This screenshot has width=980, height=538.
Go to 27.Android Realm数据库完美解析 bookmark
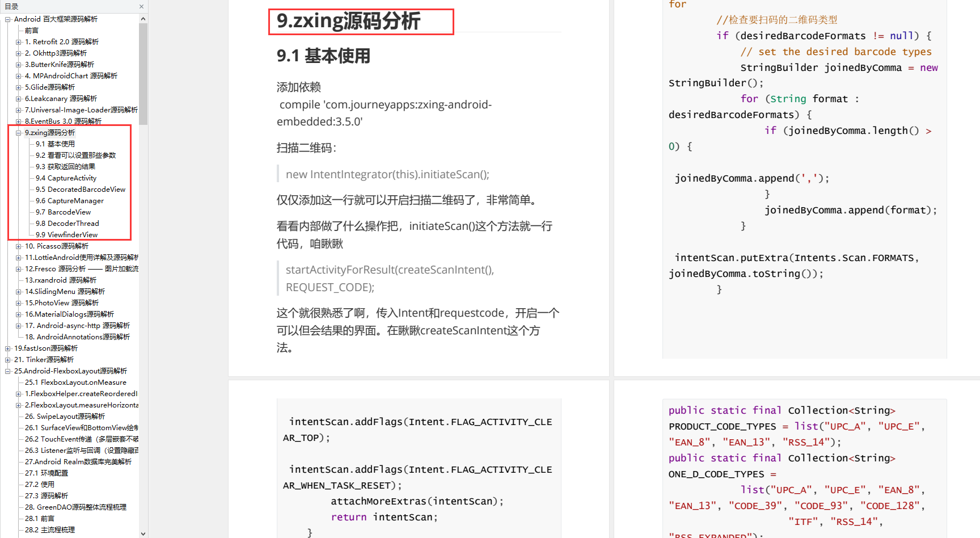[x=78, y=462]
